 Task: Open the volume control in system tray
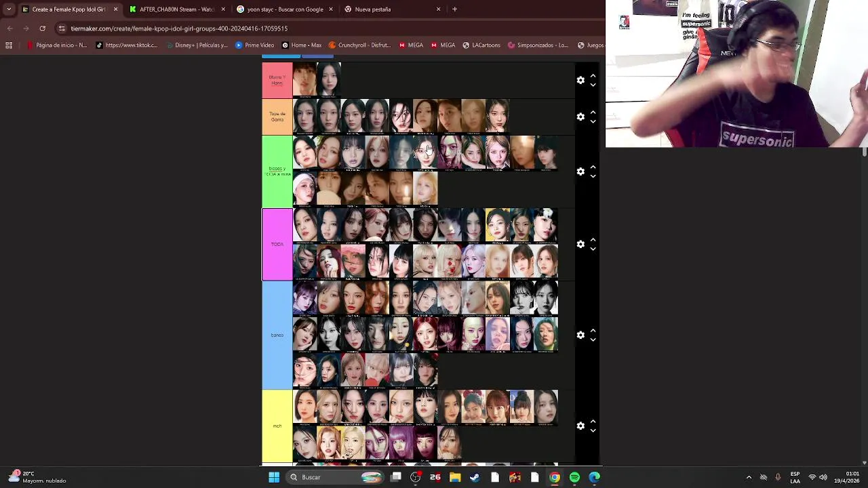point(823,477)
